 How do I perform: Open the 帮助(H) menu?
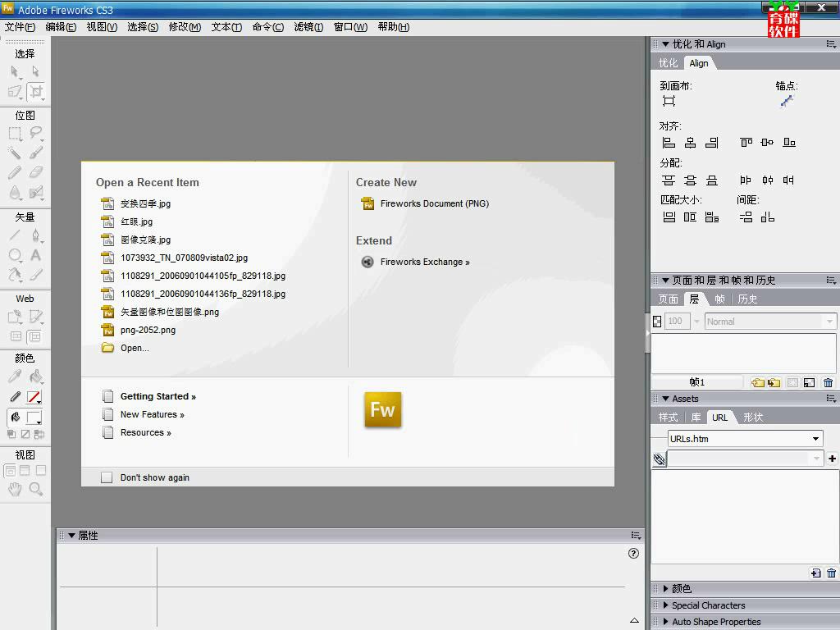tap(393, 27)
